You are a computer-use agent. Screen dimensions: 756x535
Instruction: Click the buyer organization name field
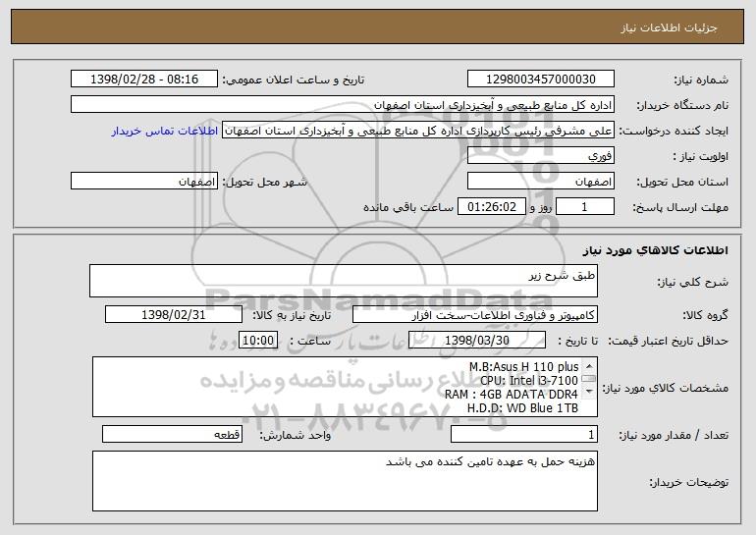(343, 105)
